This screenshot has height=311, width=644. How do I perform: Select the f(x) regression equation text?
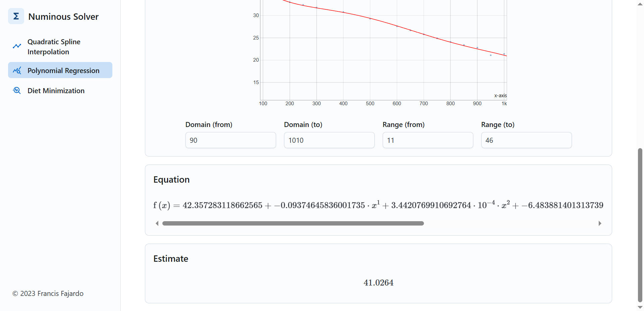tap(378, 205)
